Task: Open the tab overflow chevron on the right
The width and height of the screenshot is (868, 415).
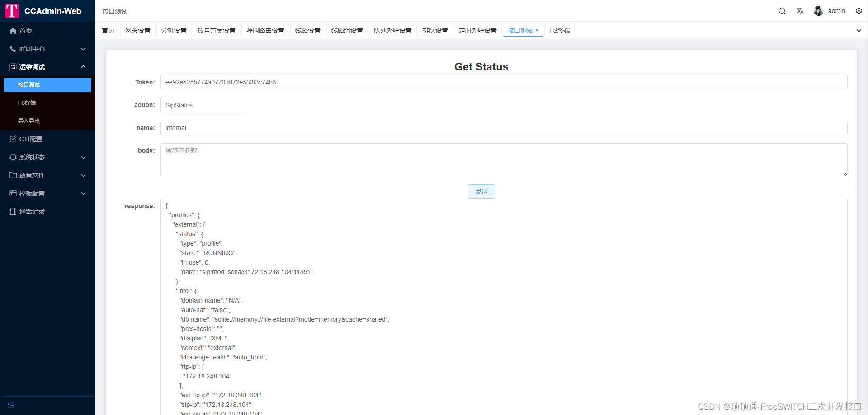Action: coord(859,30)
